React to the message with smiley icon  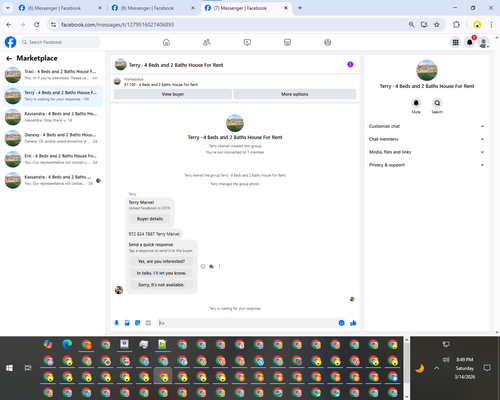203,266
